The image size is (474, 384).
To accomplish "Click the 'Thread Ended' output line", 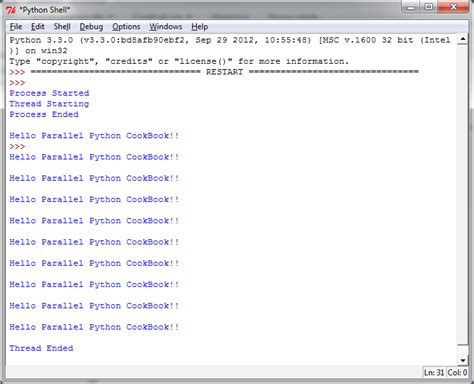I will (41, 348).
